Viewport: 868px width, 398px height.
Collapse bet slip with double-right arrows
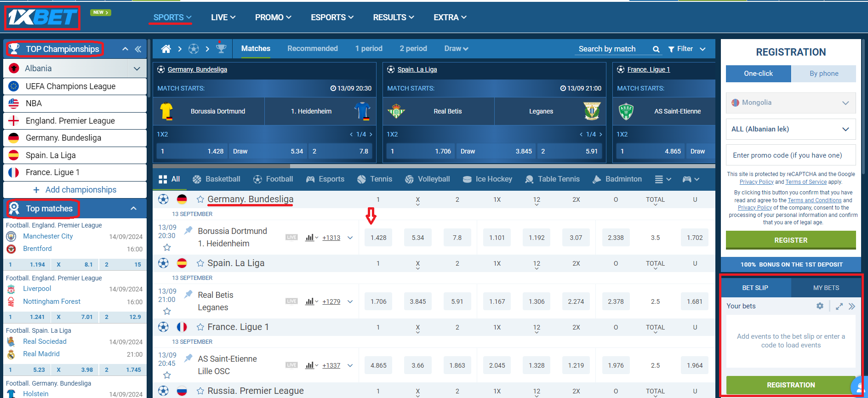point(852,306)
